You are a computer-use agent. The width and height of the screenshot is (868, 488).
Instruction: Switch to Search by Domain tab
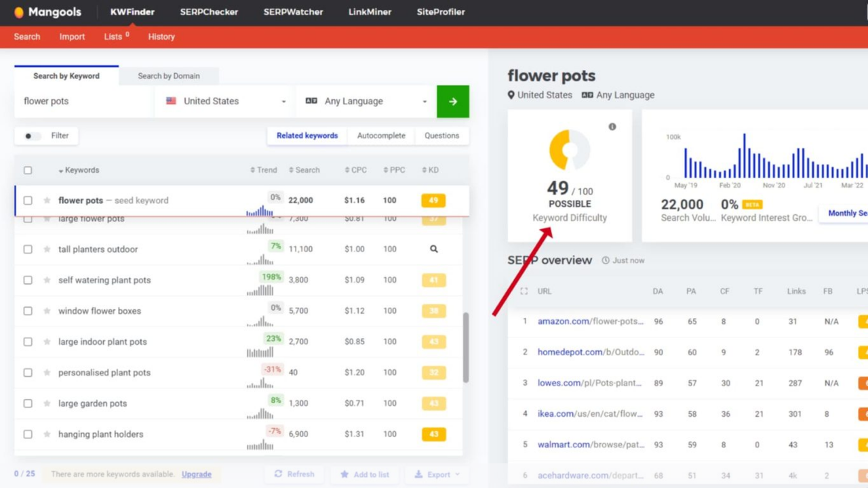coord(169,76)
